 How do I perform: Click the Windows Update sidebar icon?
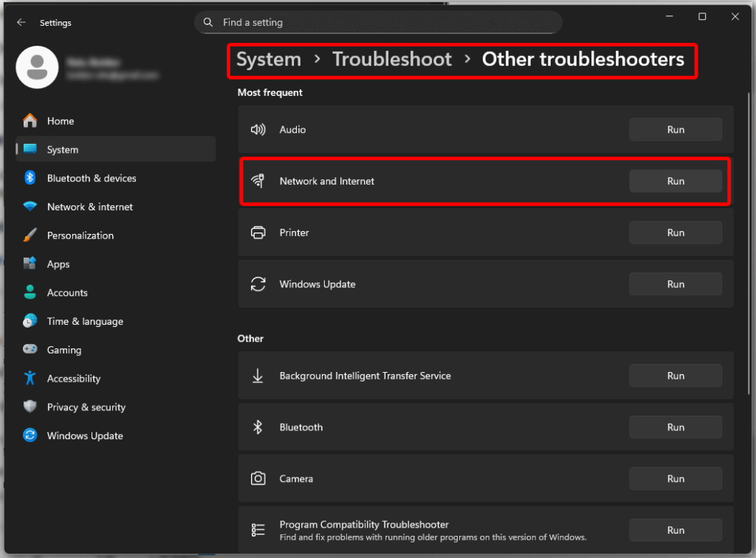[x=30, y=435]
